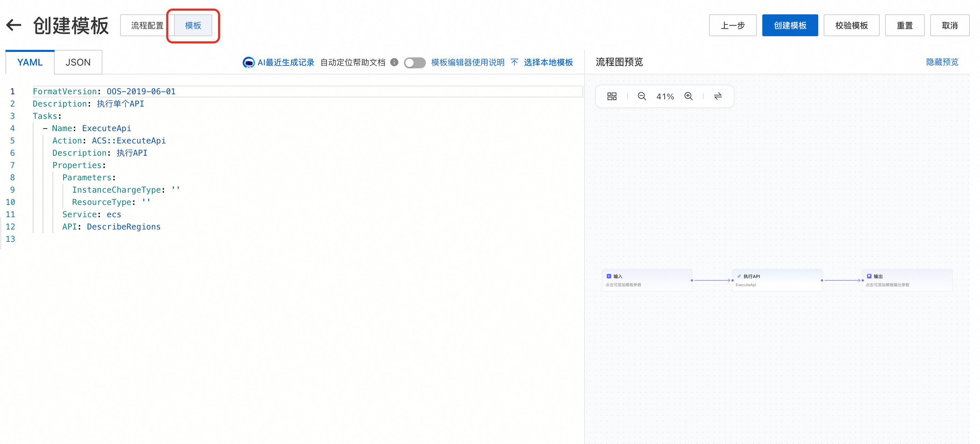Click the 41% zoom level display
The height and width of the screenshot is (444, 980).
665,97
